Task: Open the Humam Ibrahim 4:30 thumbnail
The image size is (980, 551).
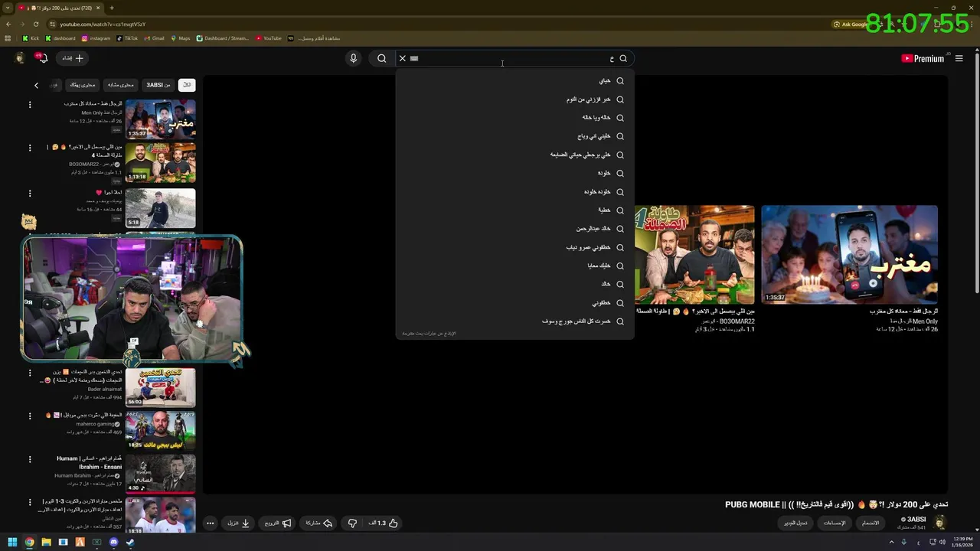Action: [x=160, y=474]
